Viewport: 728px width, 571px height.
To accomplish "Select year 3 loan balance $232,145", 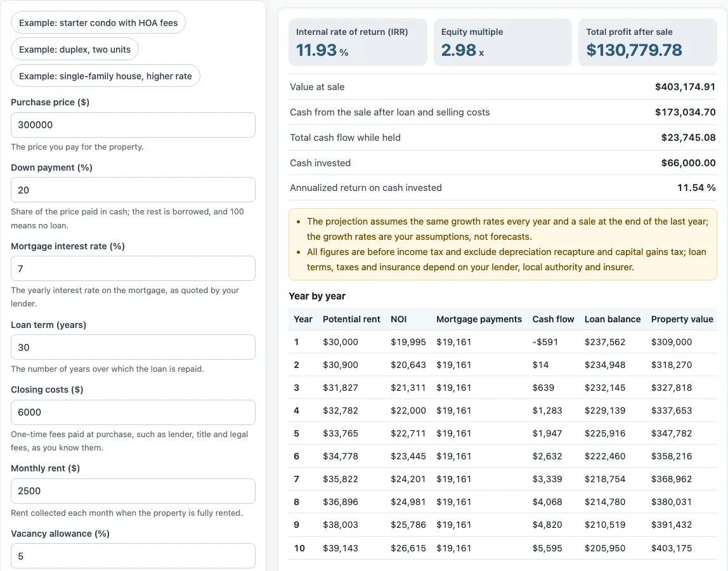I will coord(605,388).
